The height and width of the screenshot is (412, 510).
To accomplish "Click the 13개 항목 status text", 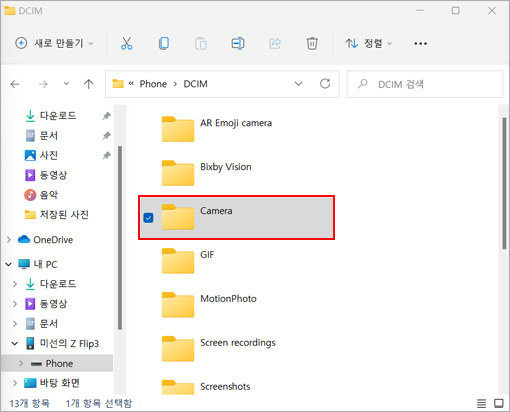I will [29, 404].
